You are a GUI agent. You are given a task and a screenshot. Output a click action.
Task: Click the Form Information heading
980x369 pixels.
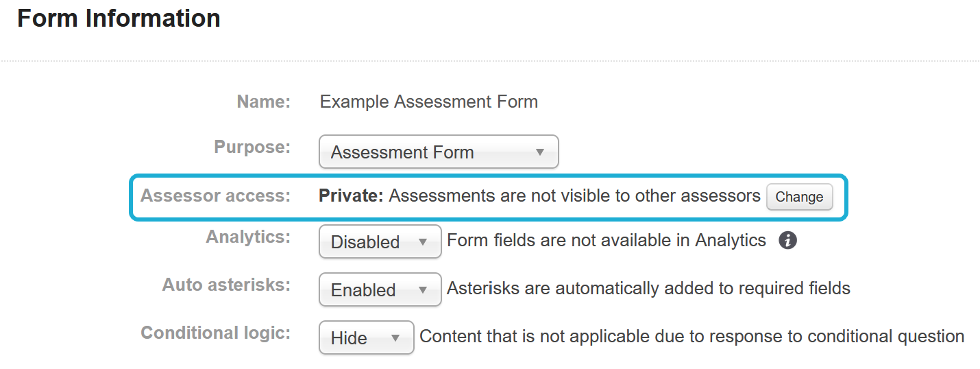click(119, 19)
